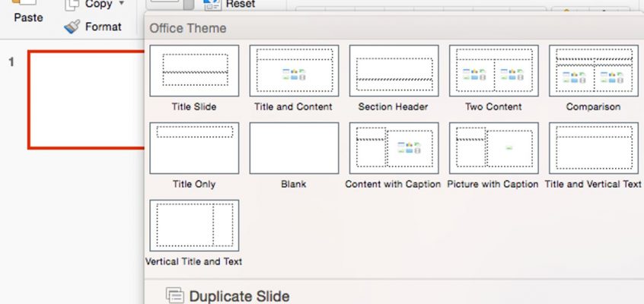The width and height of the screenshot is (644, 304).
Task: Choose the Vertical Title and Text layout
Action: pos(194,226)
